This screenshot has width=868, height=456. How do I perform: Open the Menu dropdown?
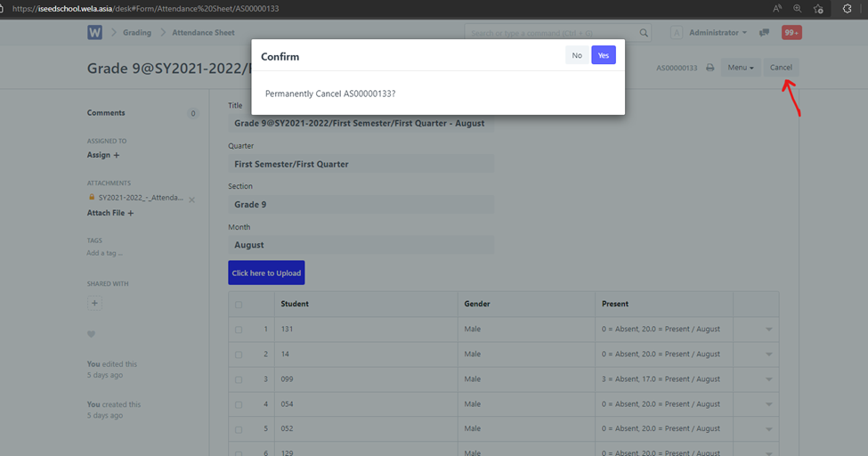coord(740,68)
